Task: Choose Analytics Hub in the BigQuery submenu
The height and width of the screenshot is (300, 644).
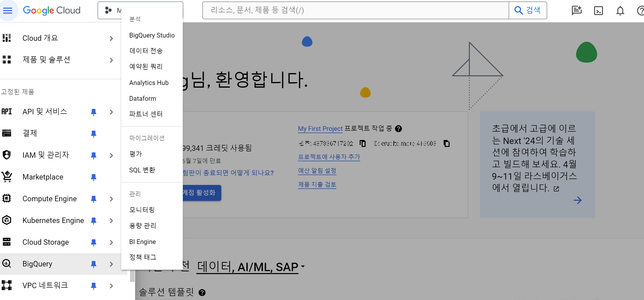Action: pyautogui.click(x=149, y=83)
